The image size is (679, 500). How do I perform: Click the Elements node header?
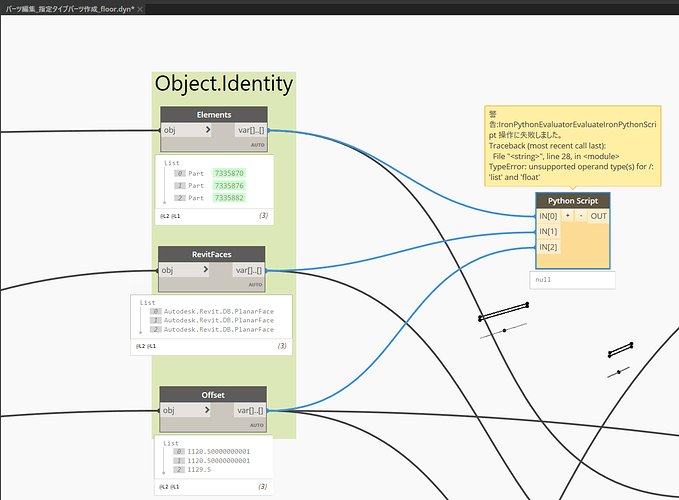point(214,114)
